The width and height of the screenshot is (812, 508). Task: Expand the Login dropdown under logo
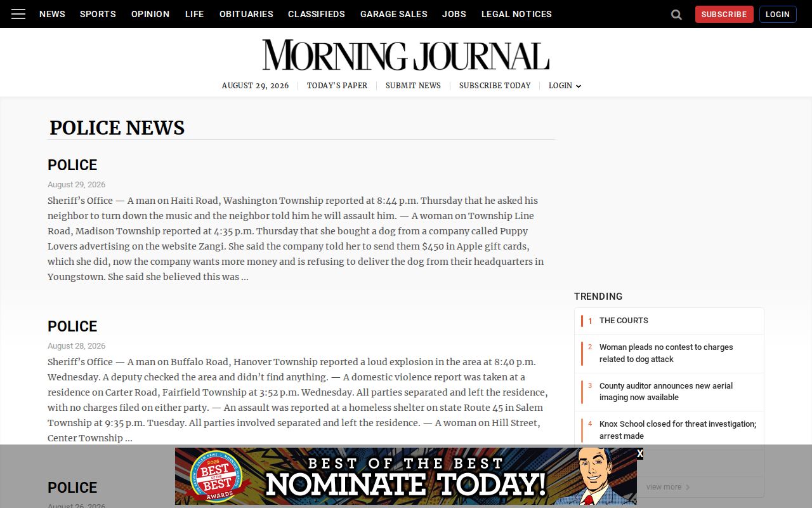(565, 86)
